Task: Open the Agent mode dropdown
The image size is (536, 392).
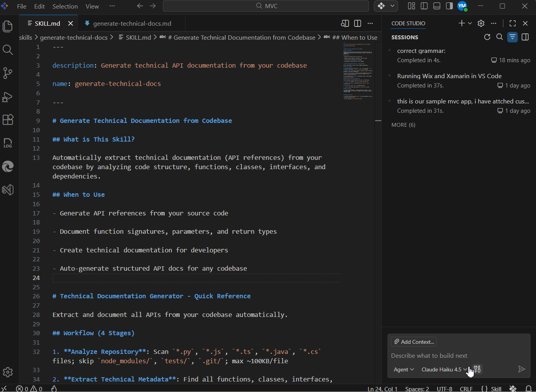Action: pyautogui.click(x=403, y=369)
